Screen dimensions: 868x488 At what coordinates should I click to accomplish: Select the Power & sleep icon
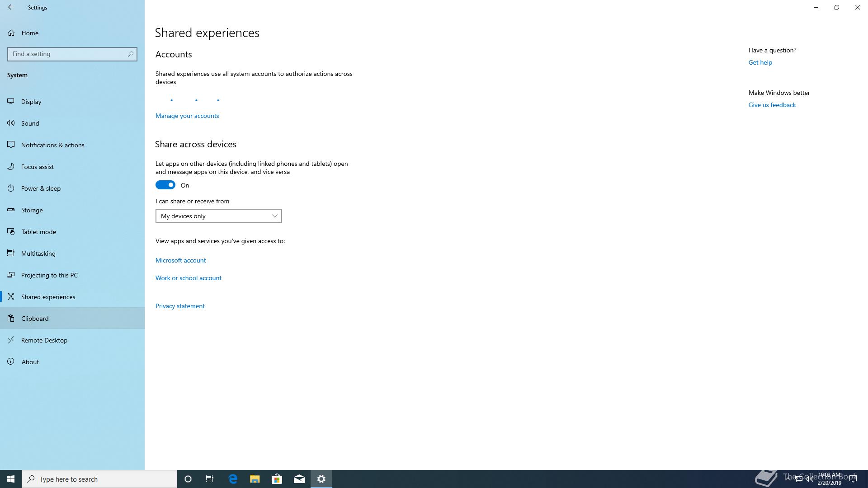click(x=11, y=188)
